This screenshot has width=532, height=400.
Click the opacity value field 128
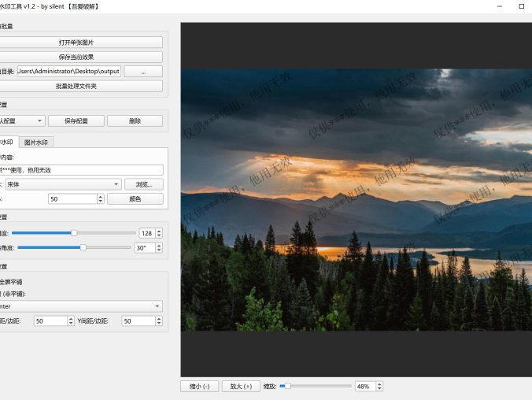click(147, 233)
